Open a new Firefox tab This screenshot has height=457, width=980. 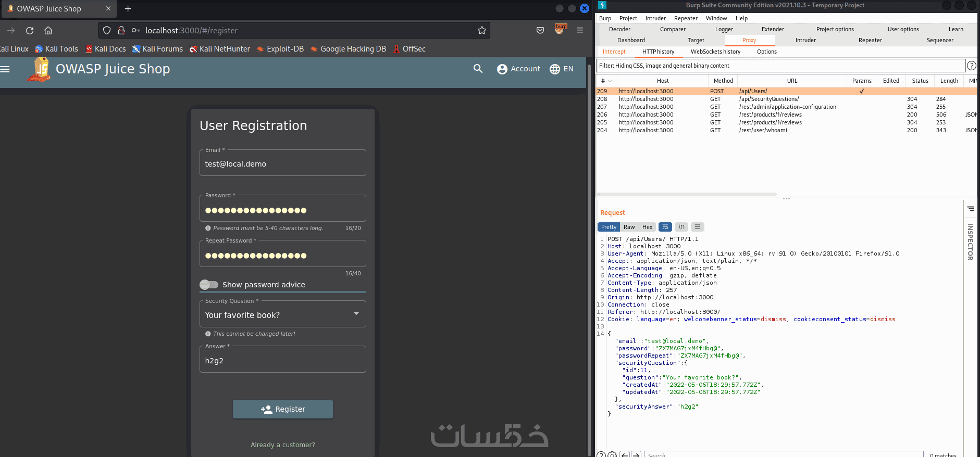click(x=128, y=8)
